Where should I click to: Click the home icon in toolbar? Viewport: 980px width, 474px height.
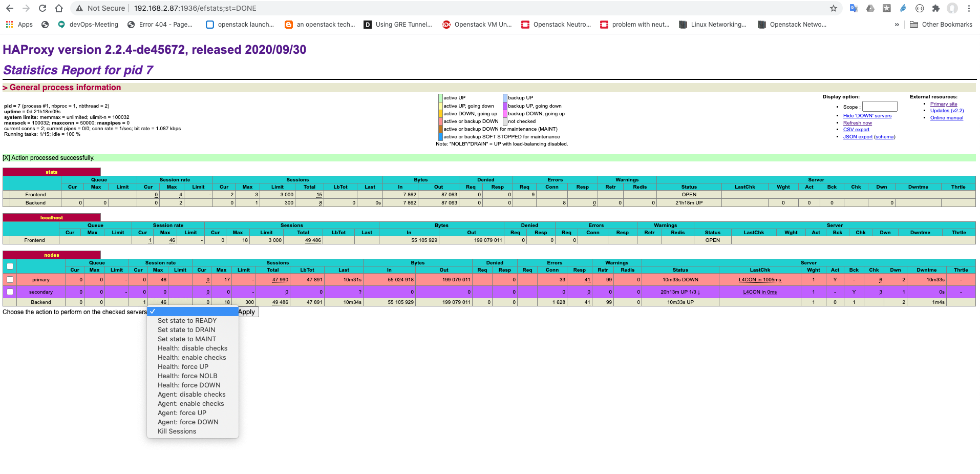click(58, 8)
